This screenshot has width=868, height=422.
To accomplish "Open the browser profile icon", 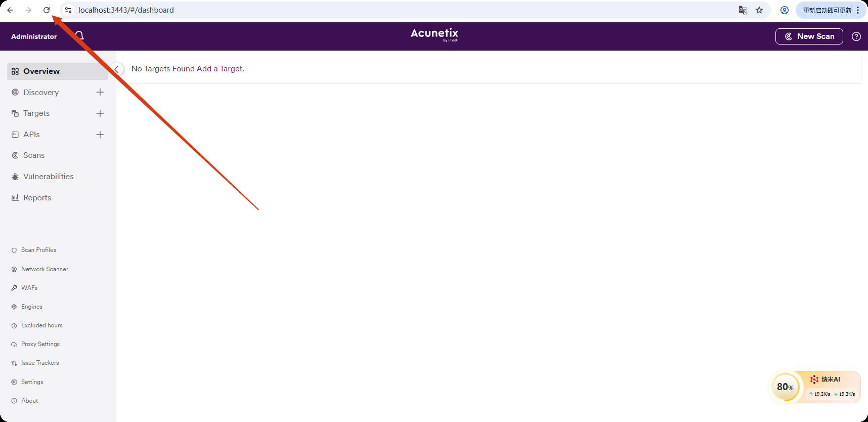I will click(785, 10).
